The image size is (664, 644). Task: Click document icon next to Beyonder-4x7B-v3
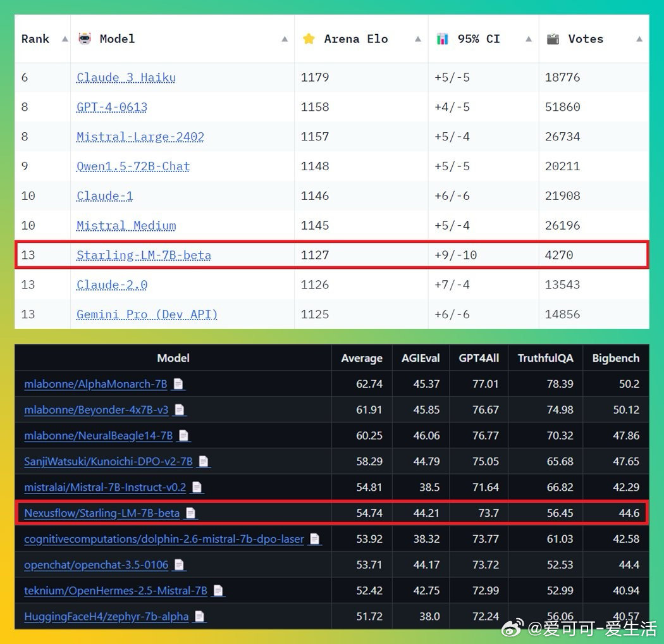click(180, 410)
